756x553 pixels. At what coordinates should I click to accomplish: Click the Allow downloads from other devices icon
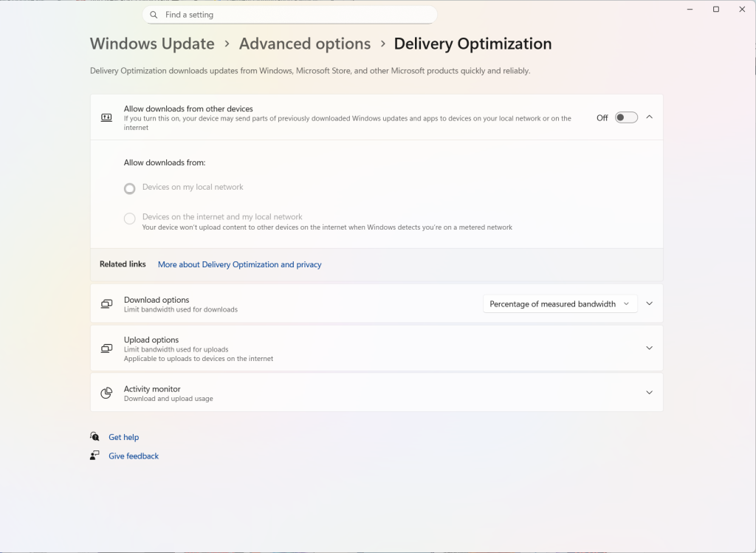pyautogui.click(x=106, y=117)
